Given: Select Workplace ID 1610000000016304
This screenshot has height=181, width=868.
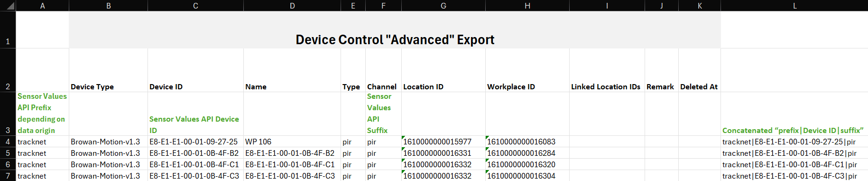Looking at the screenshot, I should point(527,176).
